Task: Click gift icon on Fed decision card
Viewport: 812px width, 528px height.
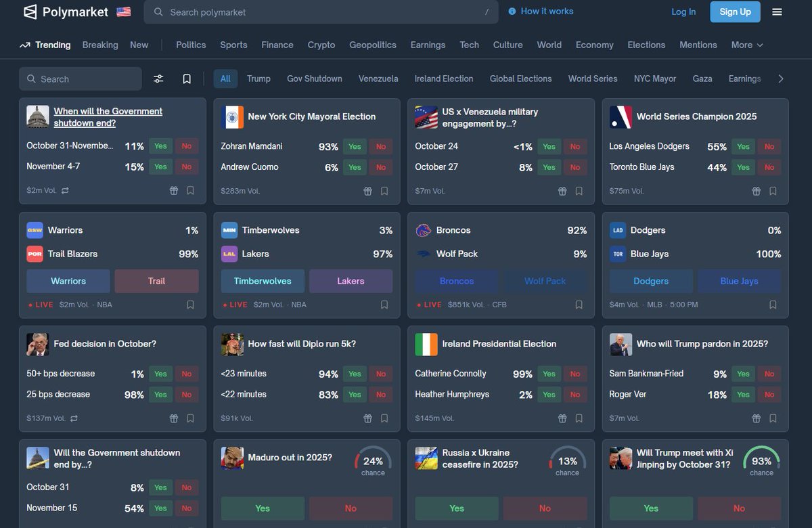Action: 174,418
